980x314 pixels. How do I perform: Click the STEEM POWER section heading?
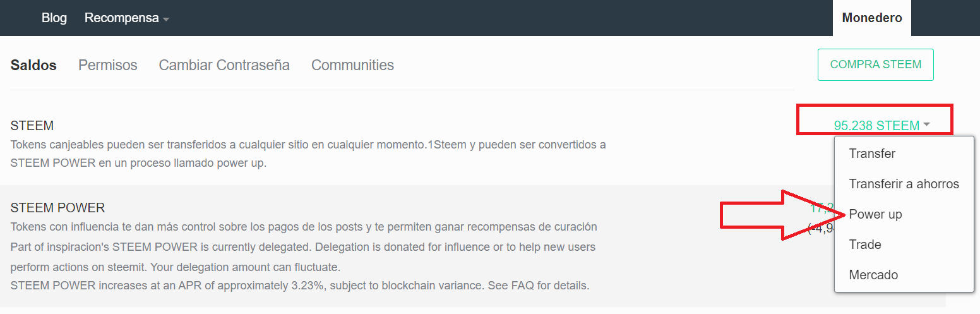57,208
